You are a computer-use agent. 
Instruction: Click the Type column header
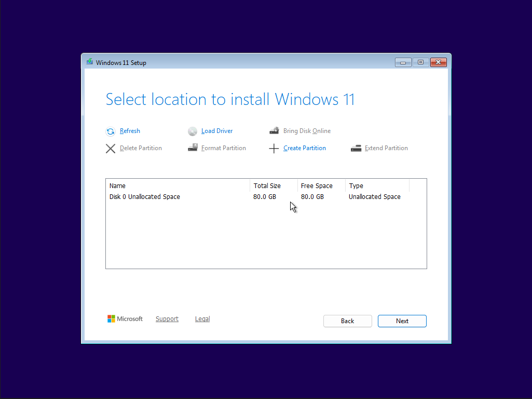click(377, 186)
